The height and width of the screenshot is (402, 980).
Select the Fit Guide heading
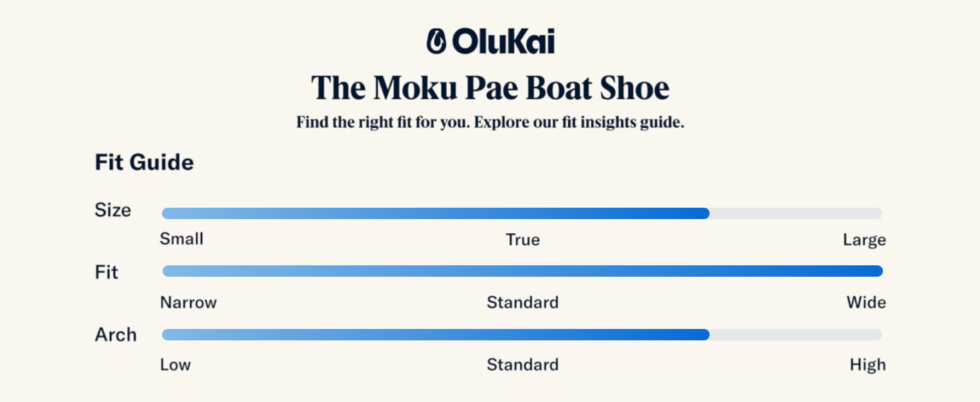coord(144,163)
